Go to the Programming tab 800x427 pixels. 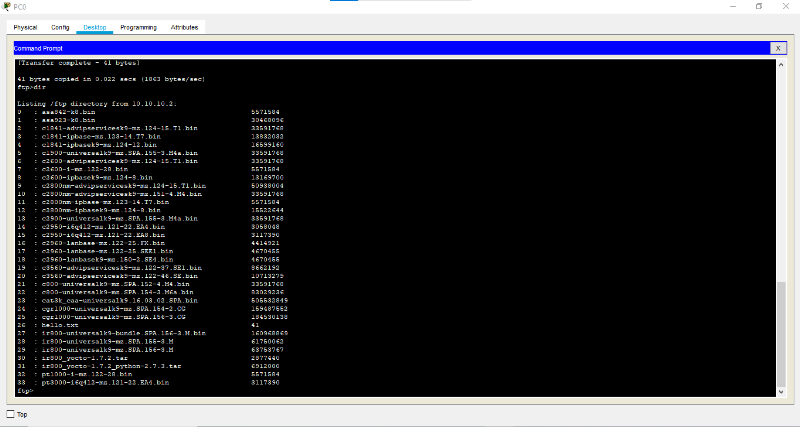[x=138, y=27]
